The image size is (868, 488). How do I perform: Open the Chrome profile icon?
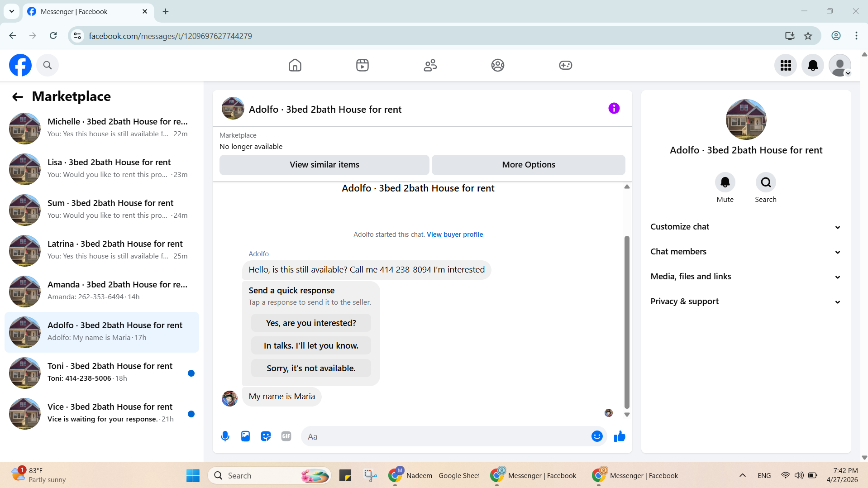836,36
